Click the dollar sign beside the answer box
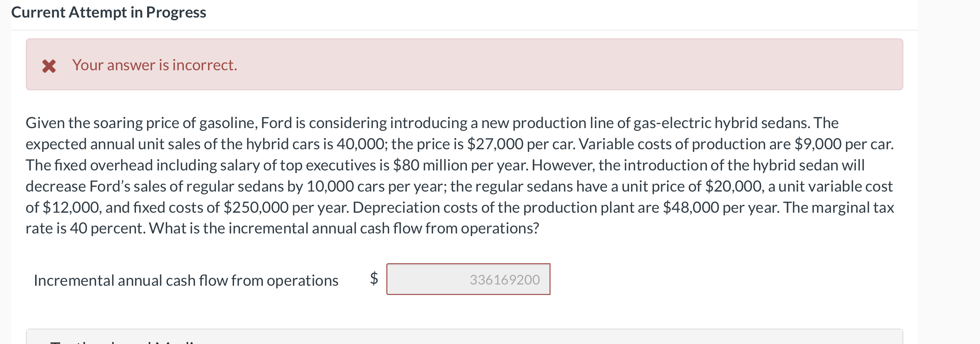Image resolution: width=980 pixels, height=344 pixels. coord(374,278)
